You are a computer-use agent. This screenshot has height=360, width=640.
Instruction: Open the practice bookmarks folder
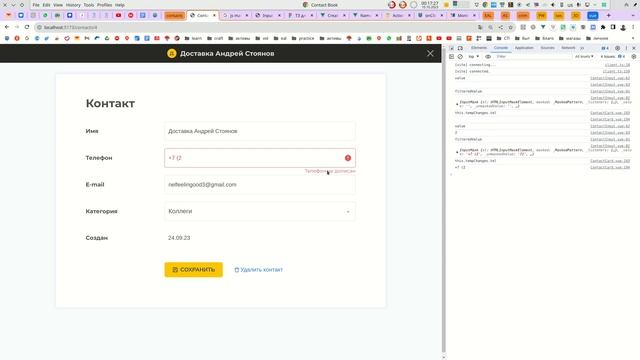coord(303,38)
